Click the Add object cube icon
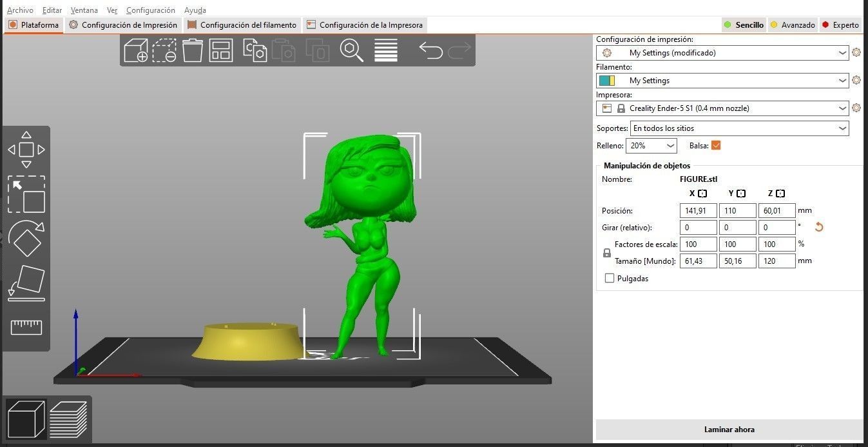This screenshot has width=868, height=447. click(x=136, y=50)
